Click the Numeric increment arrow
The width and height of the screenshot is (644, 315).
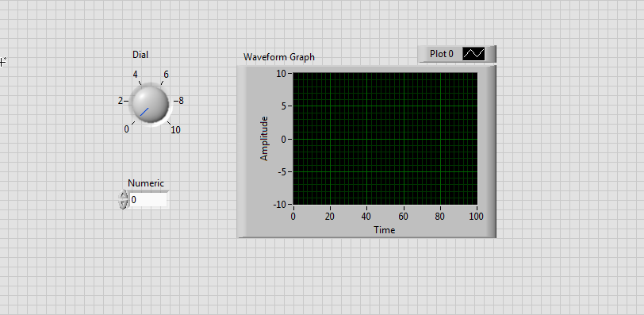point(123,195)
